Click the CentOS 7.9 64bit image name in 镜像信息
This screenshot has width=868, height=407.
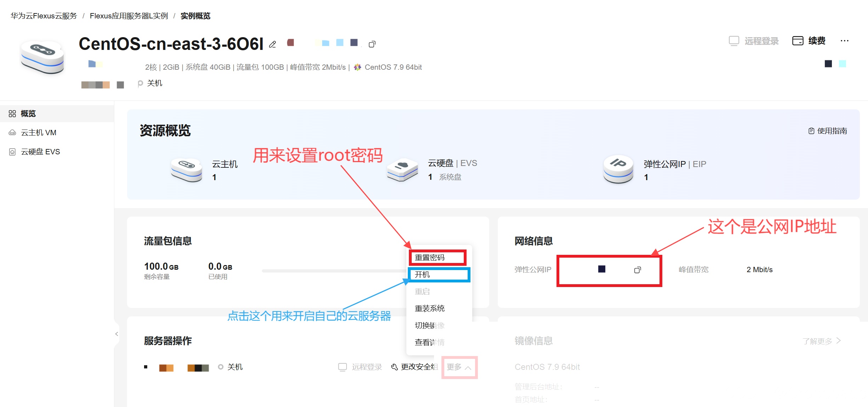(x=547, y=367)
